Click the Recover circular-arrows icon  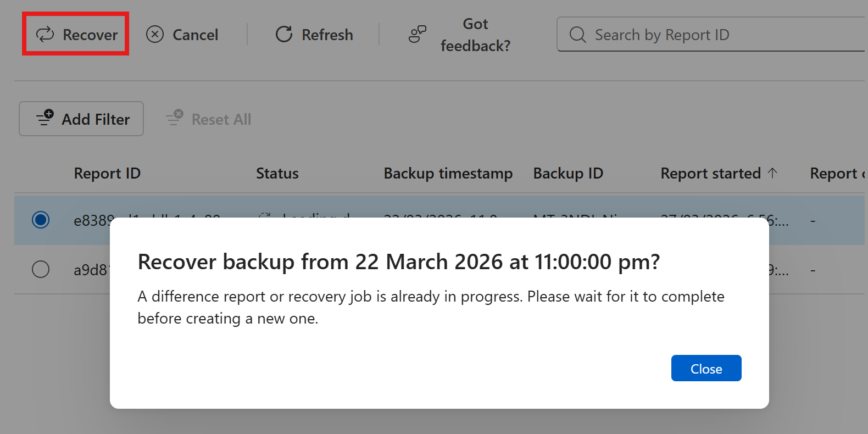point(45,34)
